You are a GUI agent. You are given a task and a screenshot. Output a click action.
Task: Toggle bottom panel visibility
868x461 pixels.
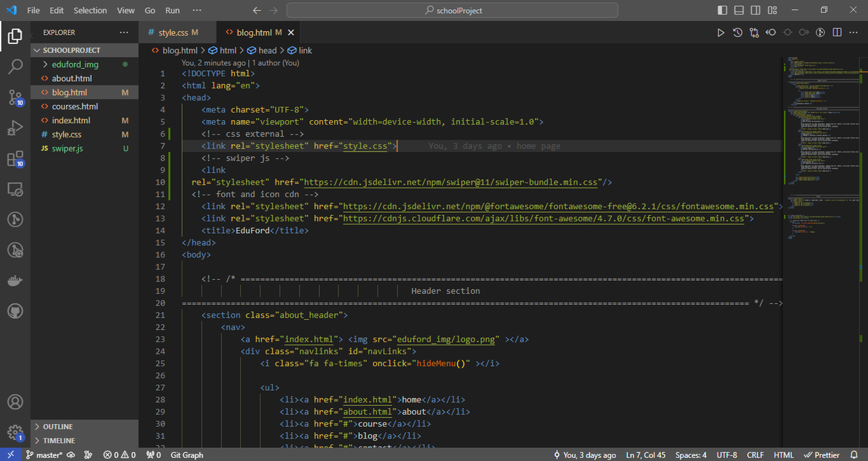point(739,10)
